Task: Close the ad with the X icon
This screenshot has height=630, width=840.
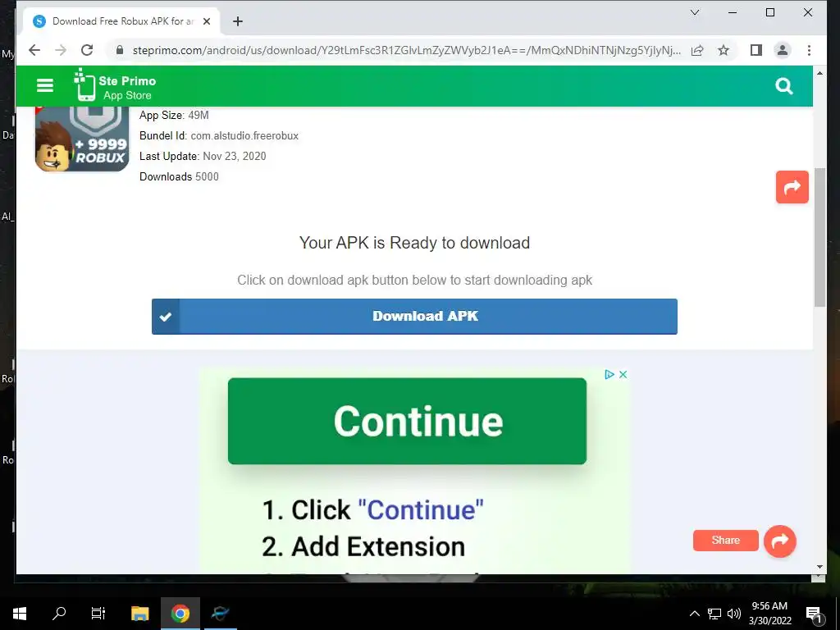Action: [x=623, y=374]
